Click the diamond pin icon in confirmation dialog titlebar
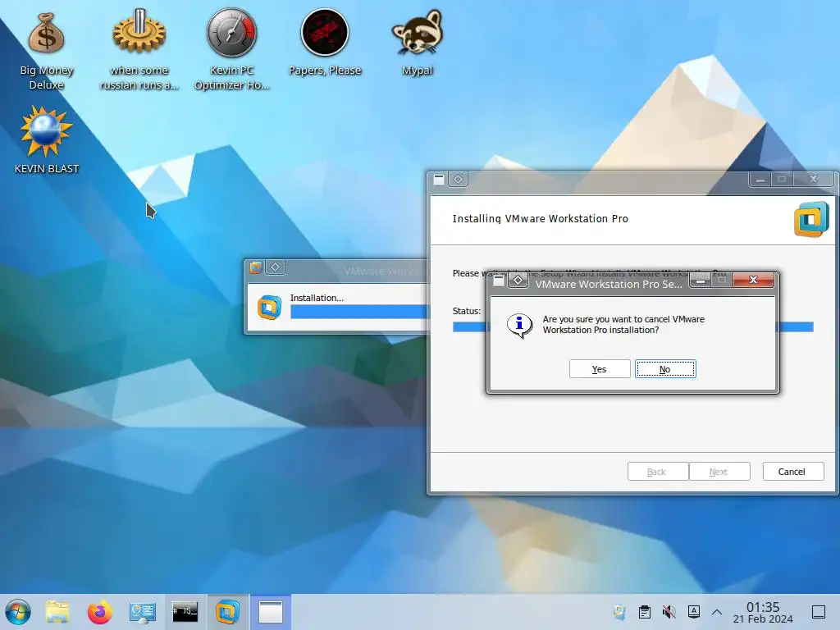The height and width of the screenshot is (630, 840). pyautogui.click(x=518, y=281)
